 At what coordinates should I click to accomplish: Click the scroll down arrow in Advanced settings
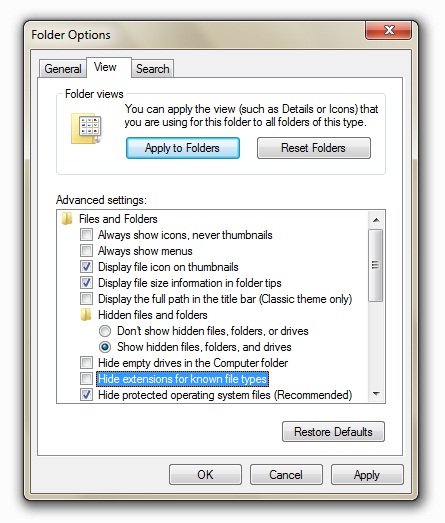[x=376, y=394]
